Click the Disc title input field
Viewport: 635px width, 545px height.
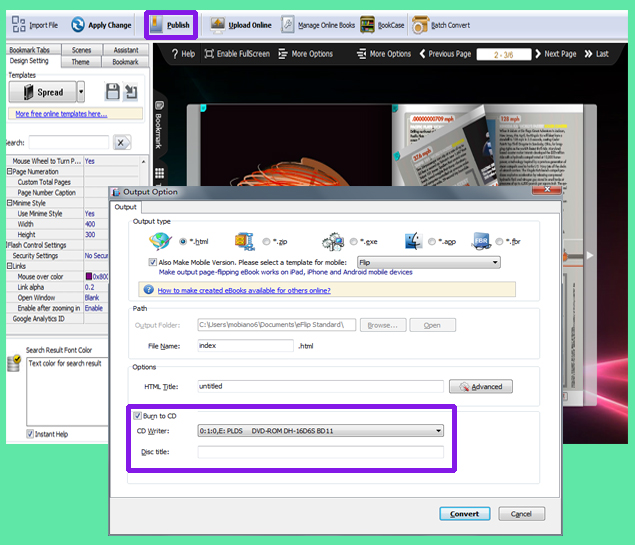click(x=320, y=452)
